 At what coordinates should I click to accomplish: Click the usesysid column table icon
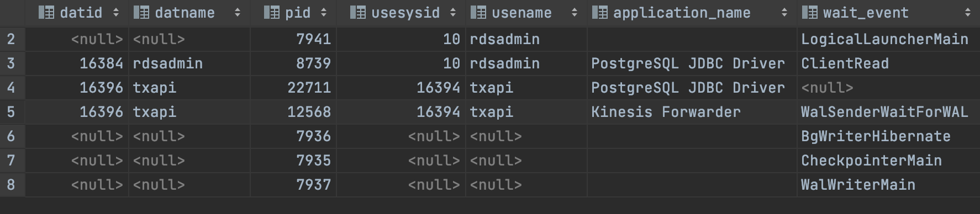pyautogui.click(x=358, y=13)
